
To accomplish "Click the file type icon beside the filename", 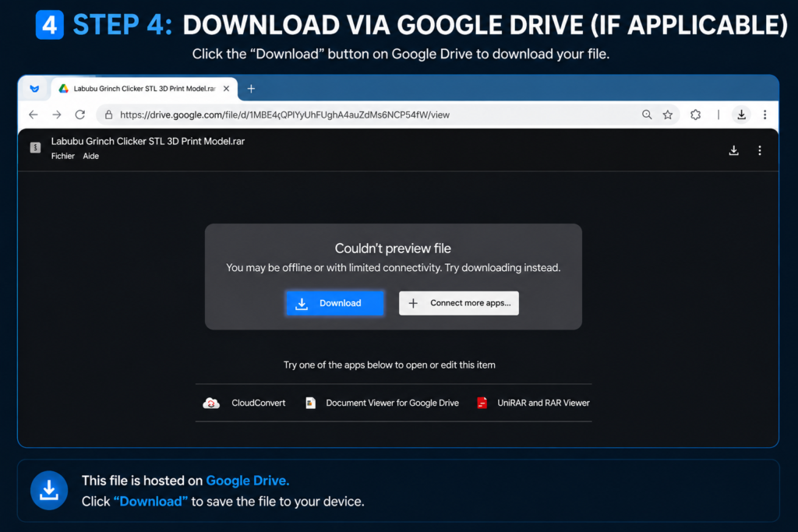I will pos(35,147).
